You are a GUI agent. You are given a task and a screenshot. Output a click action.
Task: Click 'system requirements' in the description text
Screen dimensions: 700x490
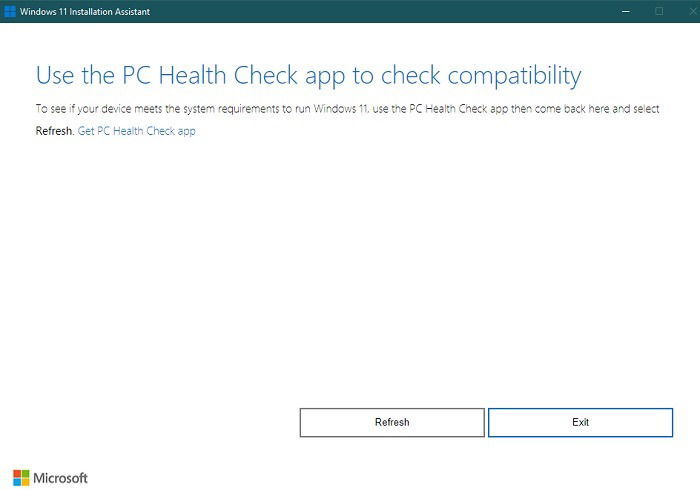pyautogui.click(x=233, y=109)
